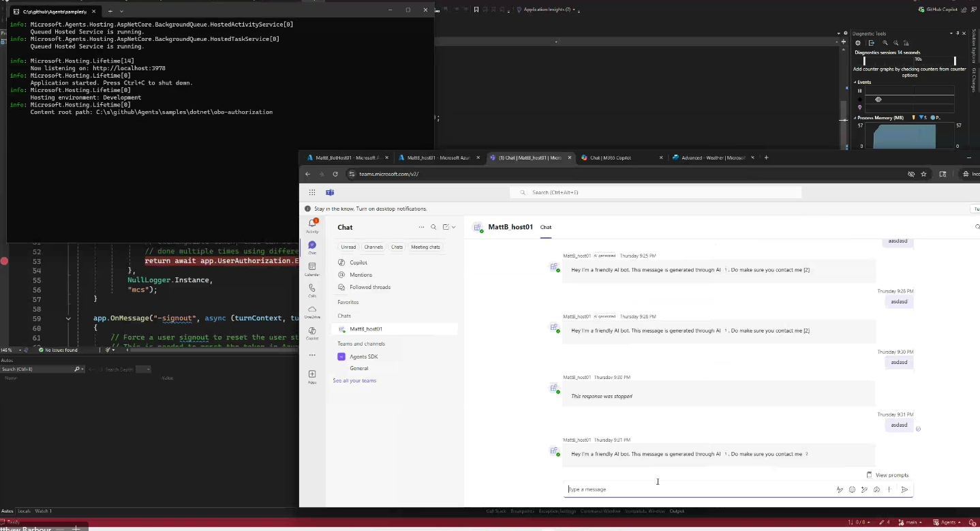Select the MattB_host01 chat
This screenshot has height=531, width=980.
pos(395,329)
